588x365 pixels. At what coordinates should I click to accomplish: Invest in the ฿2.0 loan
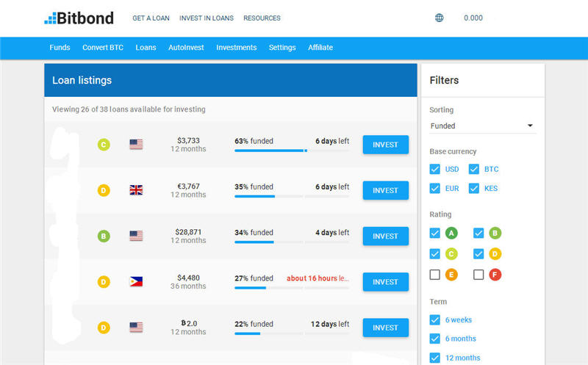click(x=385, y=328)
